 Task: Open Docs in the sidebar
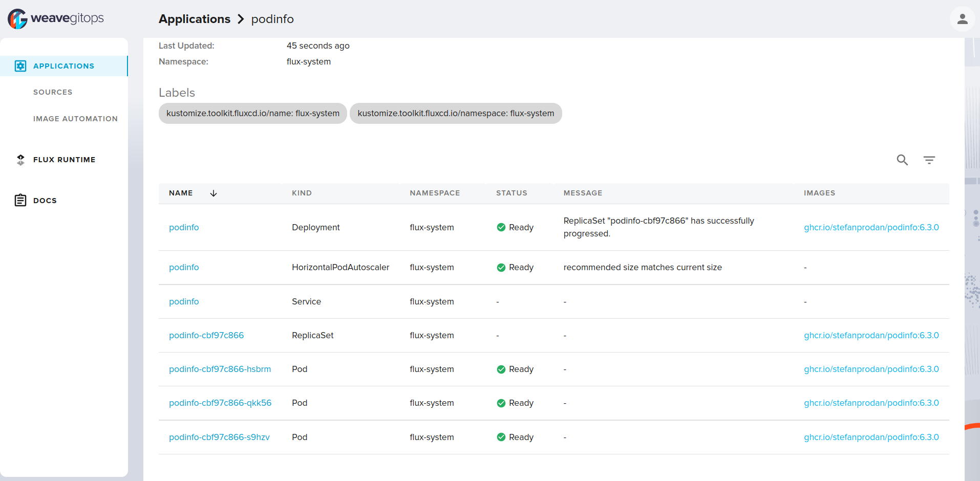(x=45, y=201)
